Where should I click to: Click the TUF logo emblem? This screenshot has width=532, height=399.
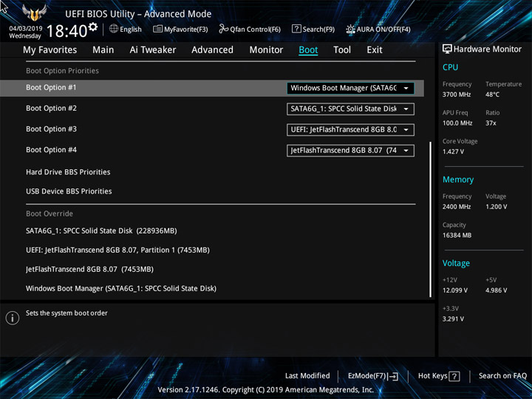coord(34,13)
